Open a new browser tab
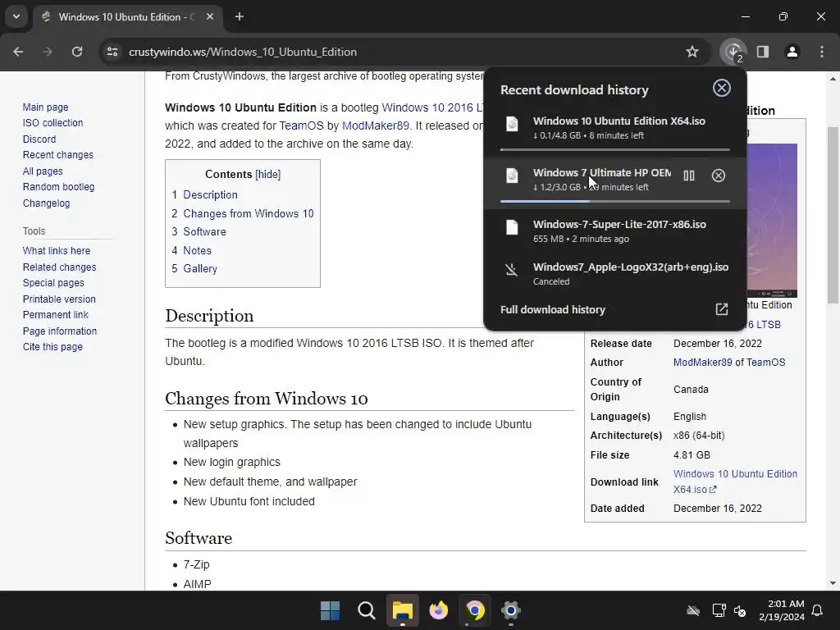 point(240,16)
